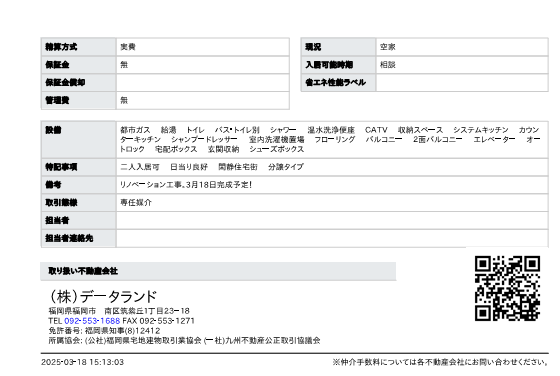Select the 専任媒介 value in 取引態様
Image resolution: width=560 pixels, height=376 pixels.
pyautogui.click(x=136, y=202)
